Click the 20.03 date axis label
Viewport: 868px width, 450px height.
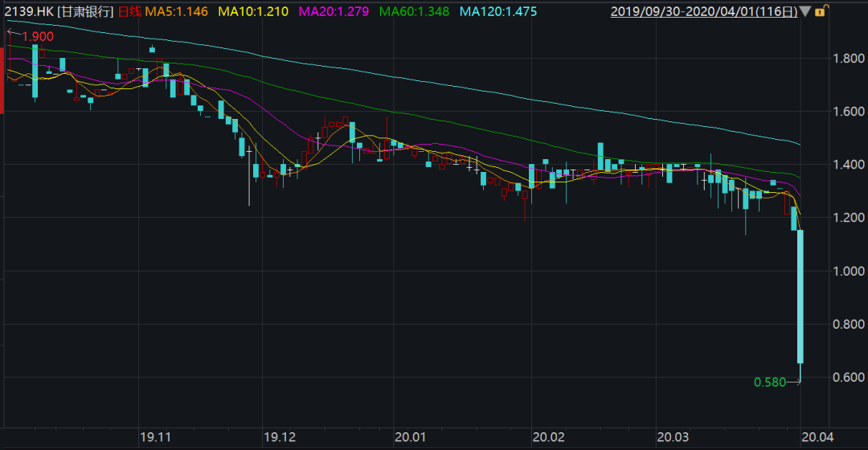click(674, 437)
